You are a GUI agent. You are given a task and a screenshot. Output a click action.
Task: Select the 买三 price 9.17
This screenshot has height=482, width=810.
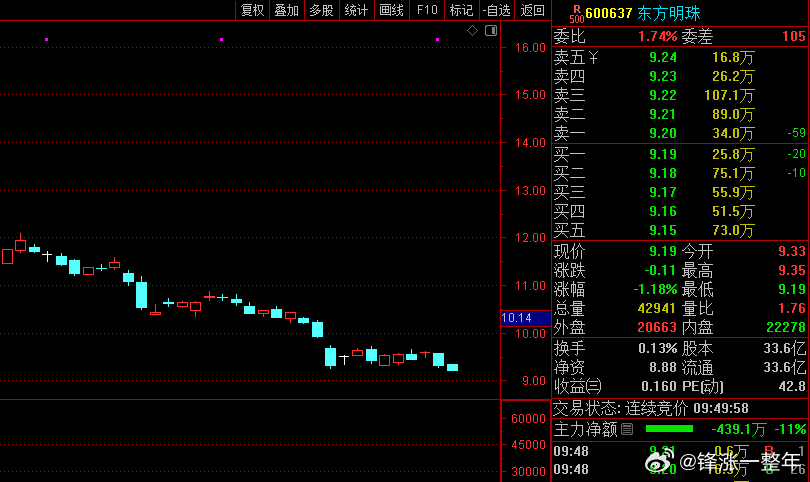coord(663,192)
